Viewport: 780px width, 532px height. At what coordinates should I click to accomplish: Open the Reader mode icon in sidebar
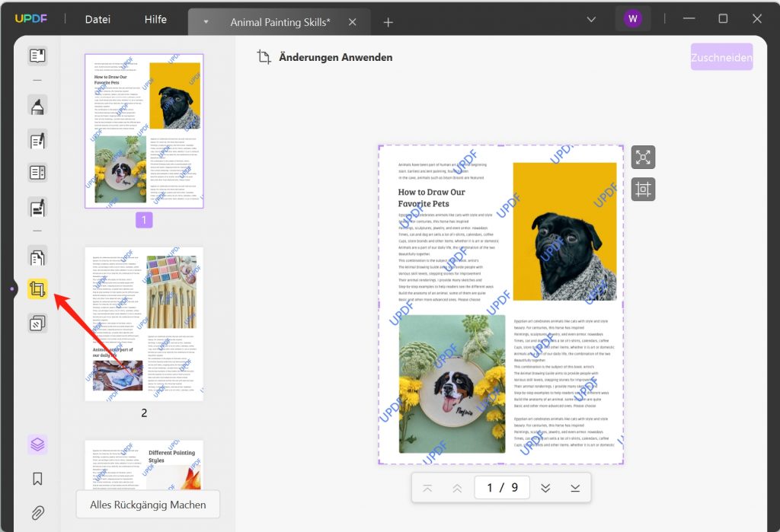tap(37, 56)
